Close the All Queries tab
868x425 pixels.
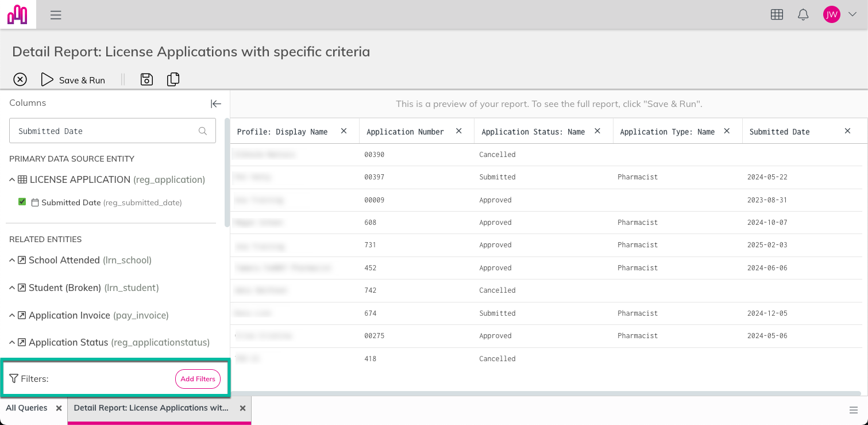59,408
